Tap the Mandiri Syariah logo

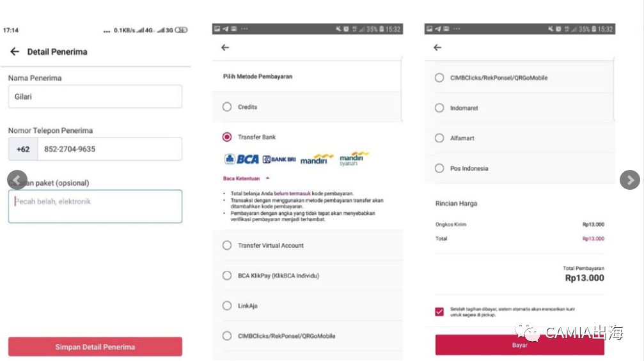(x=354, y=158)
